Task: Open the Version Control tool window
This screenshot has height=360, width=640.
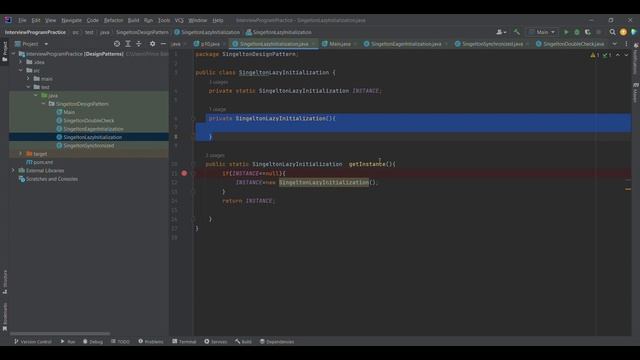Action: click(x=33, y=342)
